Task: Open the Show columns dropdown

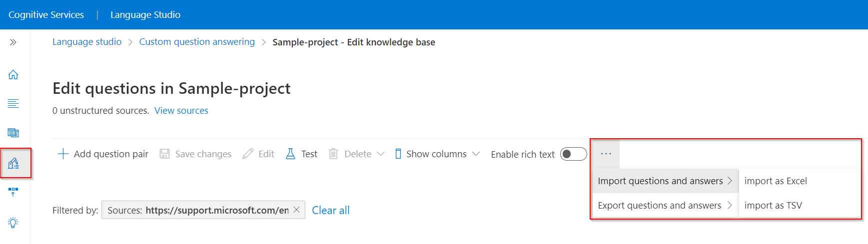Action: [437, 154]
